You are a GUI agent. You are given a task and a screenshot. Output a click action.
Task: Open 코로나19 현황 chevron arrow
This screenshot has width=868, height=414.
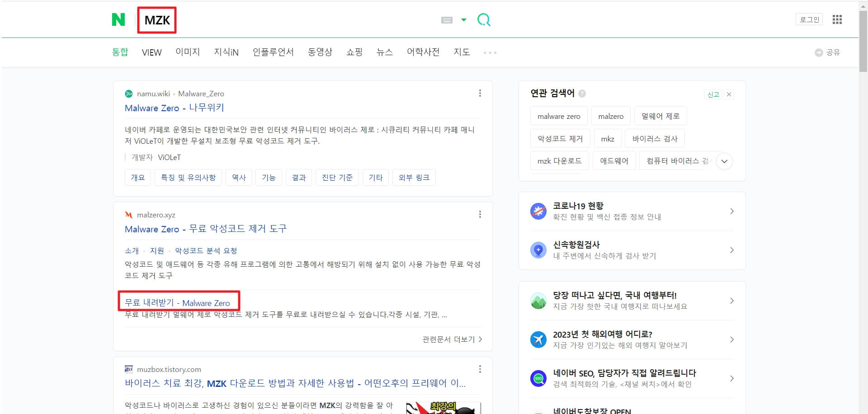pos(731,211)
